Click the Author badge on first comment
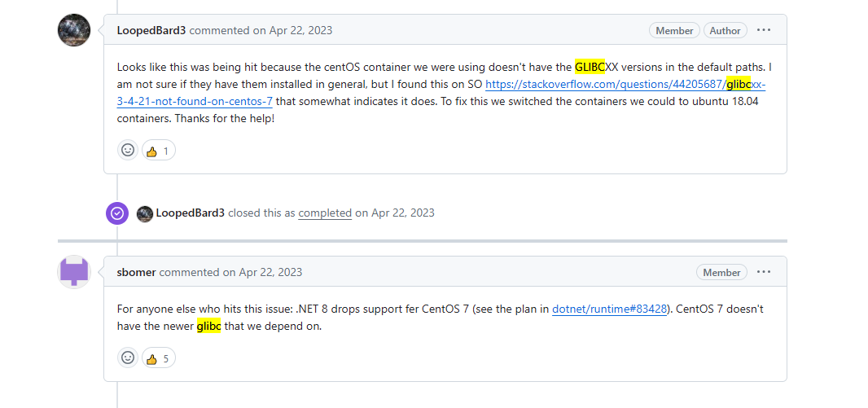This screenshot has width=868, height=408. pos(726,30)
